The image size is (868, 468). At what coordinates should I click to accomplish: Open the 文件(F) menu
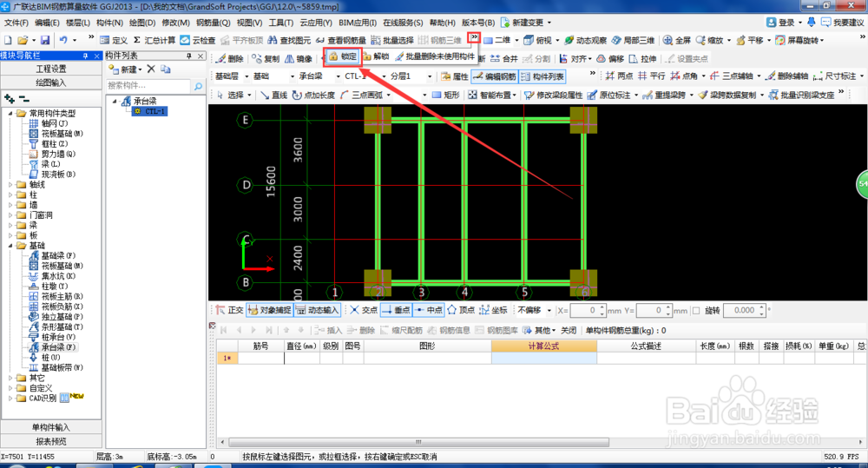16,23
